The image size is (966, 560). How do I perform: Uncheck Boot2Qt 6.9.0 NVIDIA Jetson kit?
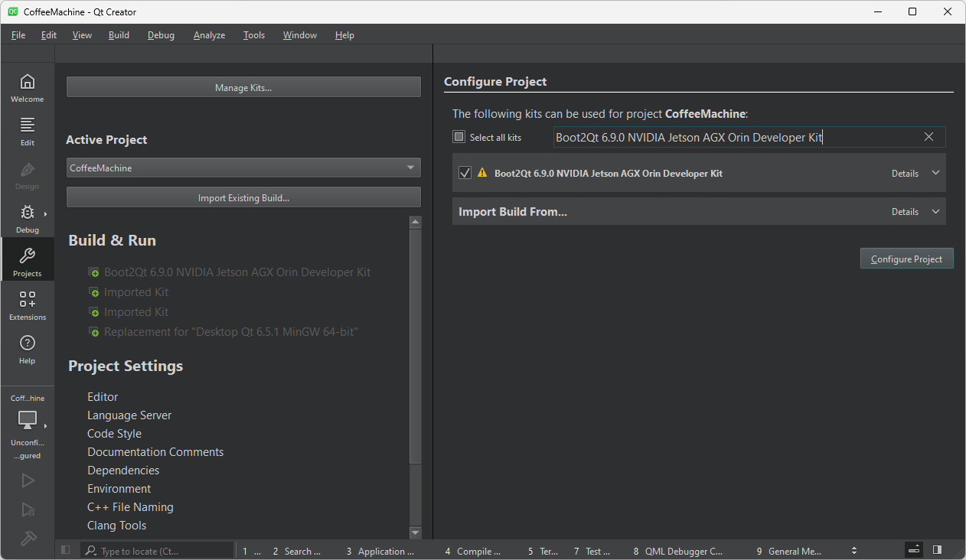[x=465, y=173]
